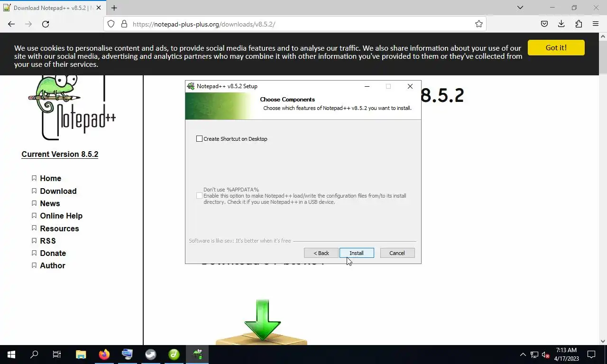607x364 pixels.
Task: Open clock showing 7:13 AM
Action: point(566,355)
